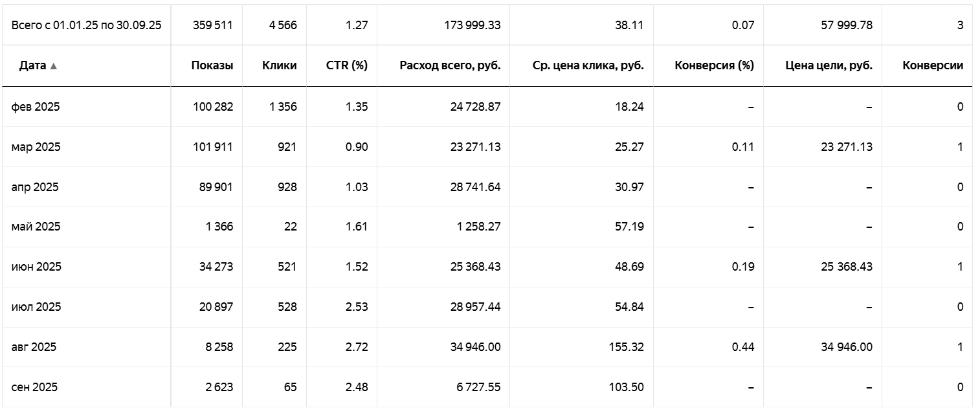Sort by the Конверсии column header

[932, 65]
